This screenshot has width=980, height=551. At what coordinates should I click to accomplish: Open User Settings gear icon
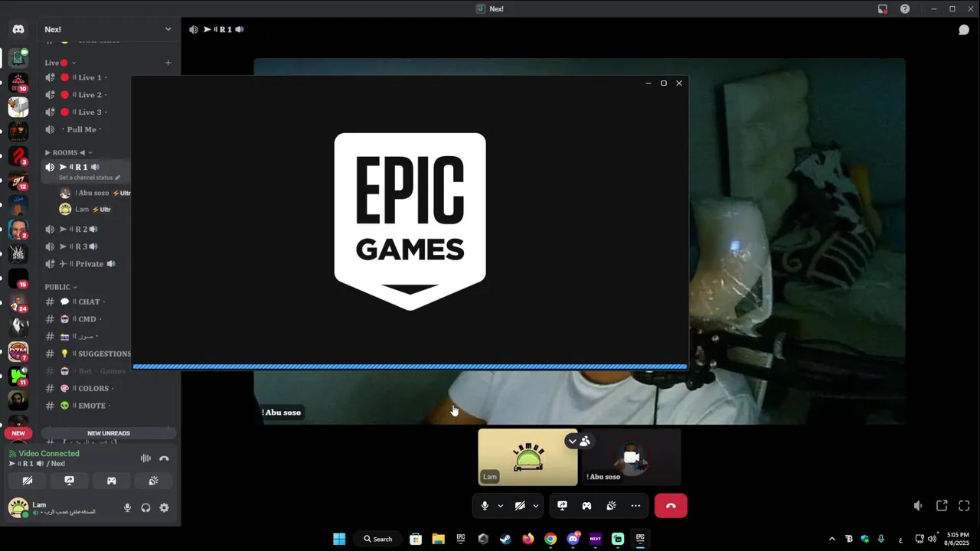(164, 507)
